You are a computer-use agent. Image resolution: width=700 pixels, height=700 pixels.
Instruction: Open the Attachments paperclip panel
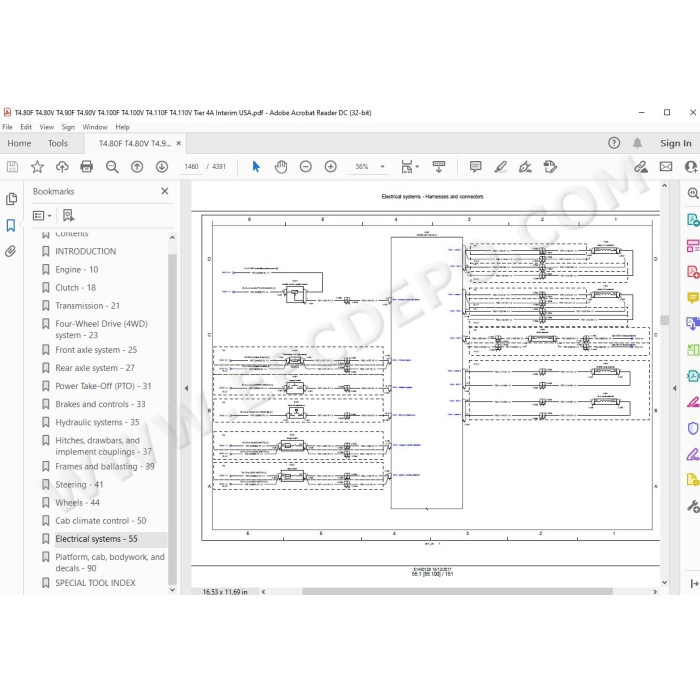[11, 251]
